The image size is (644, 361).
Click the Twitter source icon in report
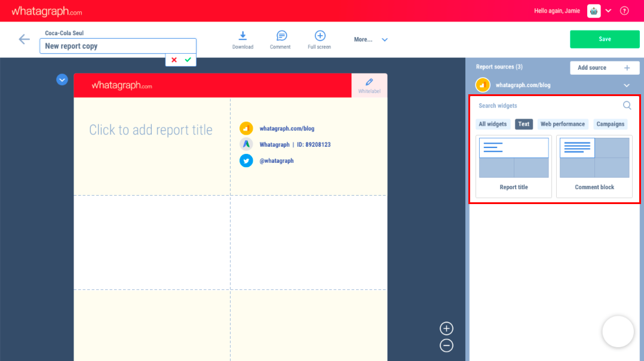246,161
